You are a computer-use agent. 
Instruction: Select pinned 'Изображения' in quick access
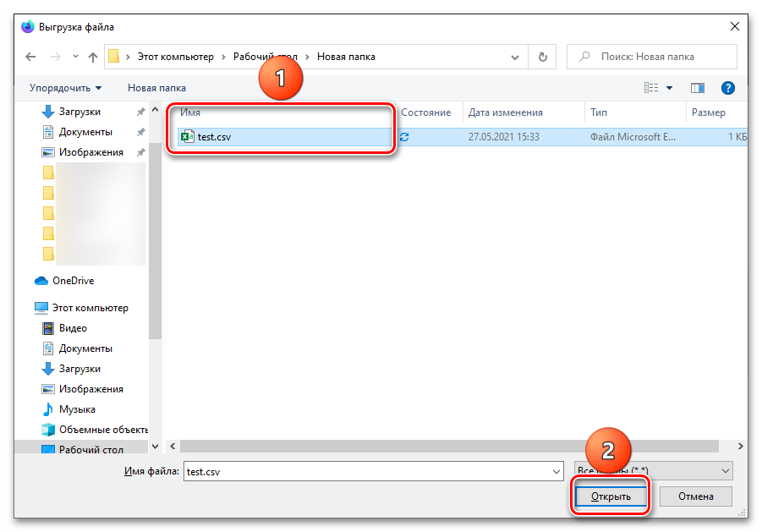[90, 152]
